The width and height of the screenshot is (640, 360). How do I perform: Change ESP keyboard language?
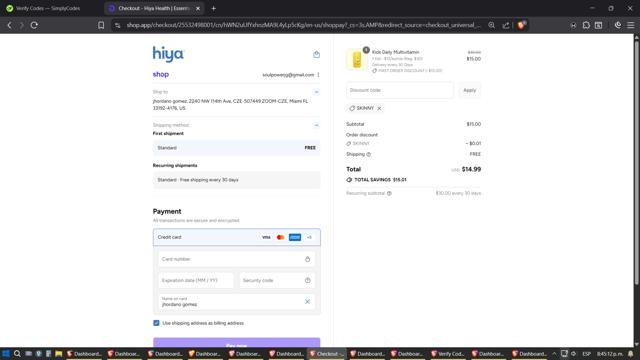pos(586,354)
